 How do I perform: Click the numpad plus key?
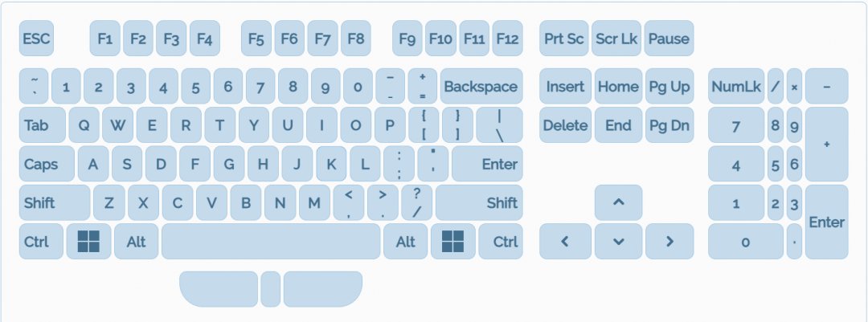click(x=826, y=144)
